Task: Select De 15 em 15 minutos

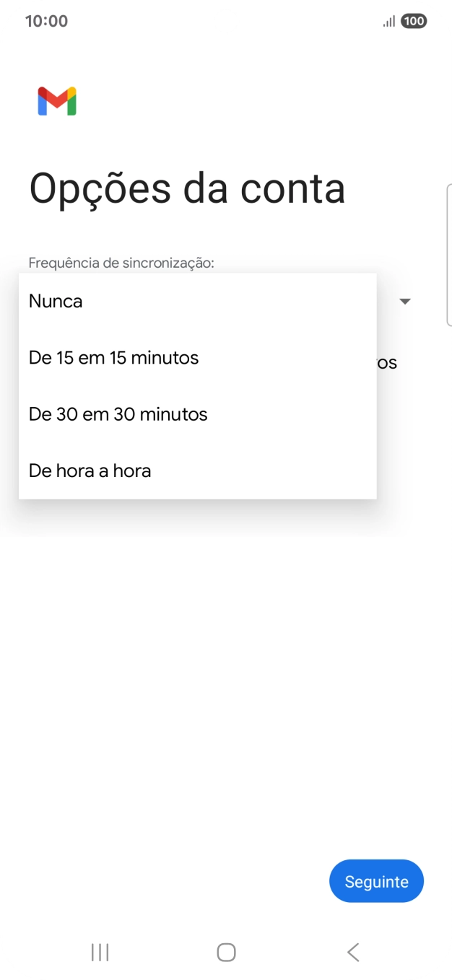Action: (113, 357)
